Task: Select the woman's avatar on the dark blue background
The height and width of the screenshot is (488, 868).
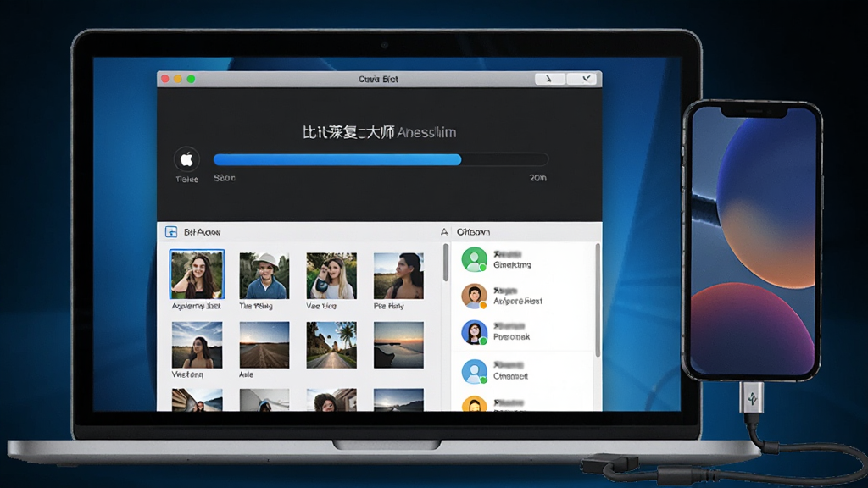Action: [x=475, y=332]
